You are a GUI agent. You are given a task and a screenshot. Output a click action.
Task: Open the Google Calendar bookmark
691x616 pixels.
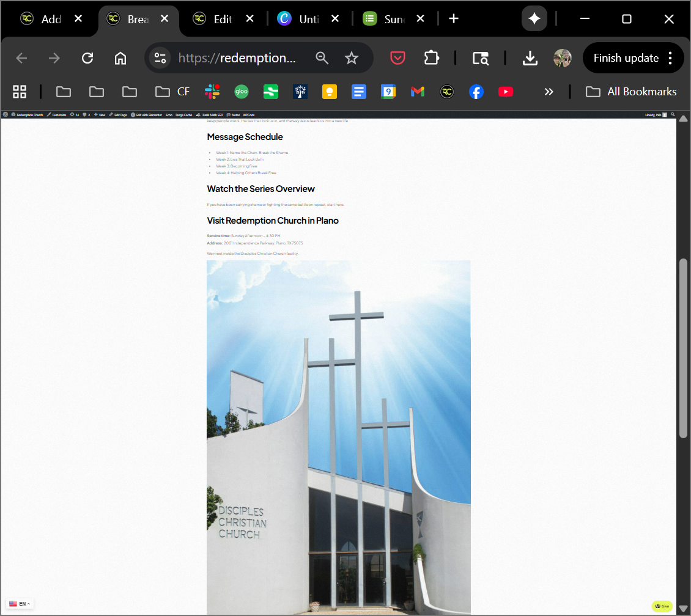pos(388,92)
